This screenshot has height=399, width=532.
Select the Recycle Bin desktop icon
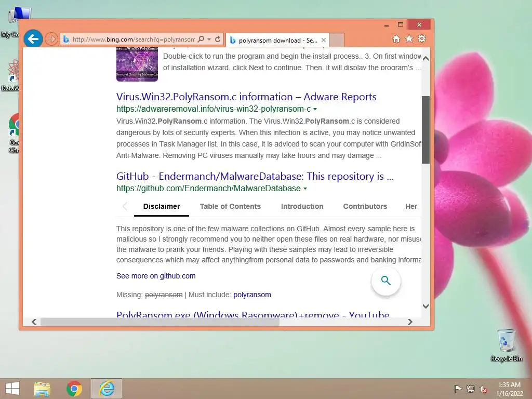[x=506, y=345]
